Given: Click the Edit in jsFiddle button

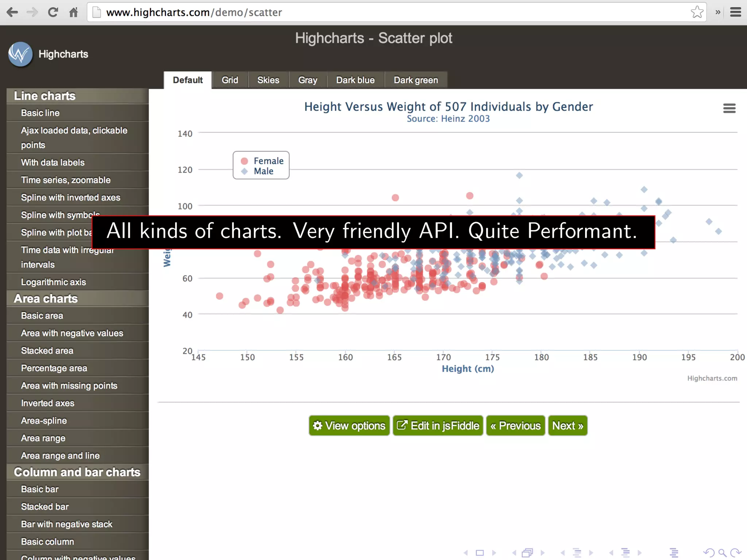Looking at the screenshot, I should [438, 425].
